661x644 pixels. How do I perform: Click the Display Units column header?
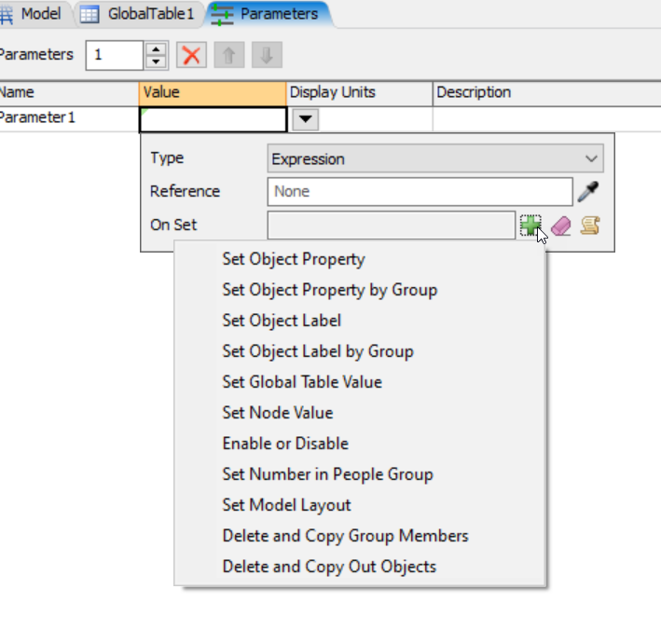click(x=359, y=93)
